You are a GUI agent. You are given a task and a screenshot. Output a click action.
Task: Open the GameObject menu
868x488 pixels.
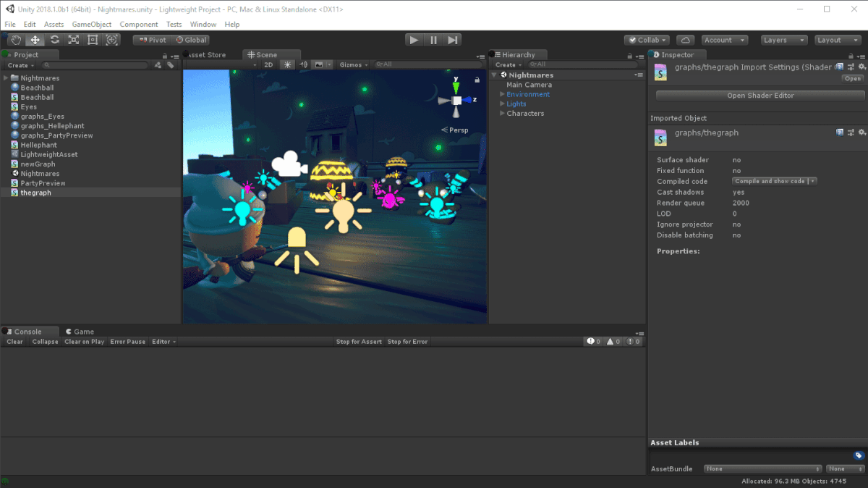pyautogui.click(x=92, y=25)
